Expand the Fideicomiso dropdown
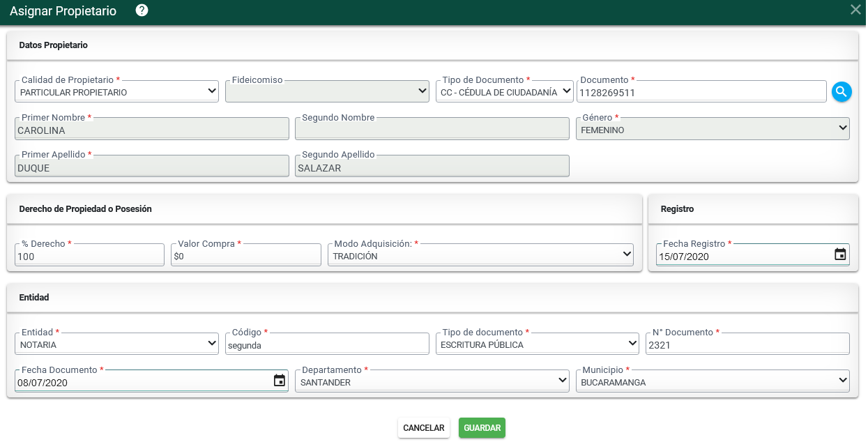Screen dimensions: 868x442 pyautogui.click(x=327, y=91)
